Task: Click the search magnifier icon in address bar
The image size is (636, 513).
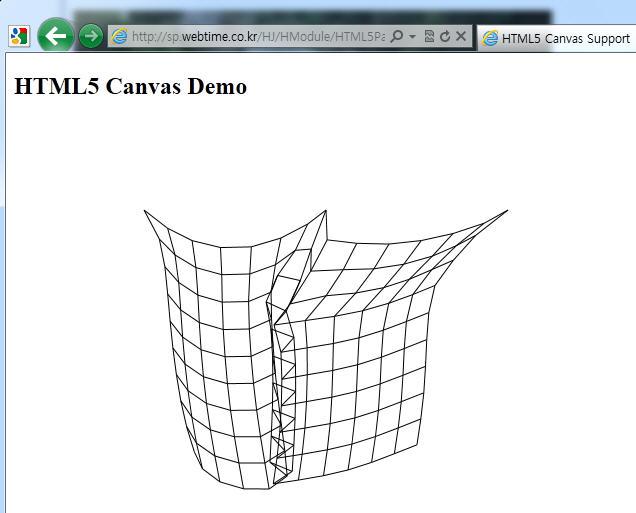Action: pyautogui.click(x=396, y=36)
